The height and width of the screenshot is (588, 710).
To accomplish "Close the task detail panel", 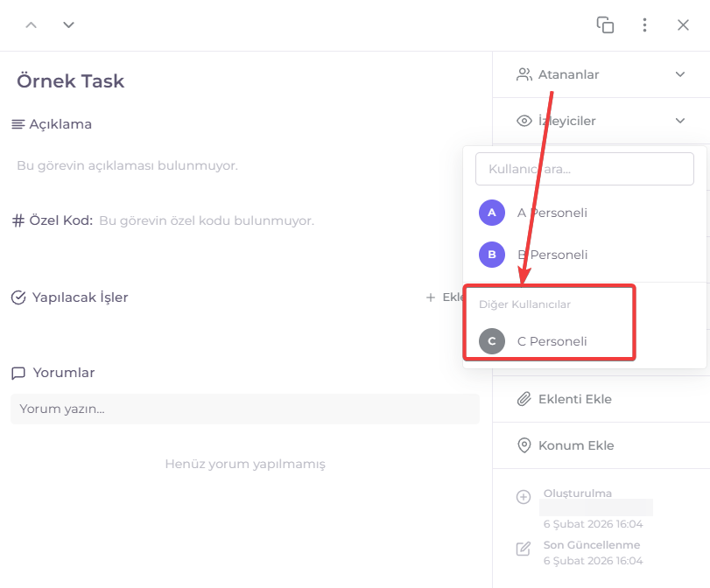I will (684, 24).
